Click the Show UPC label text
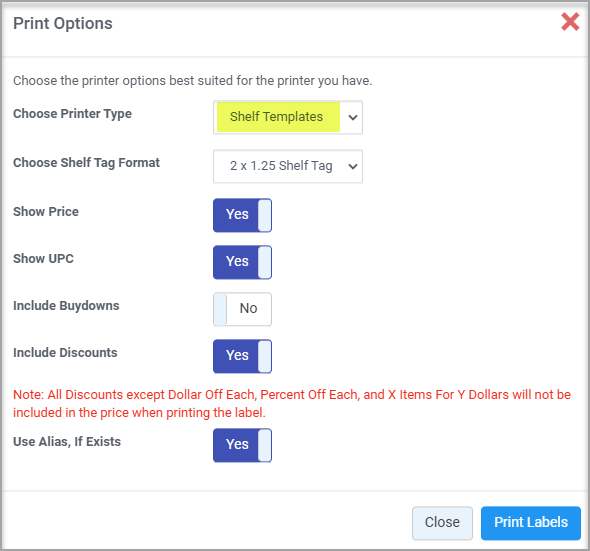Image resolution: width=590 pixels, height=551 pixels. 43,259
